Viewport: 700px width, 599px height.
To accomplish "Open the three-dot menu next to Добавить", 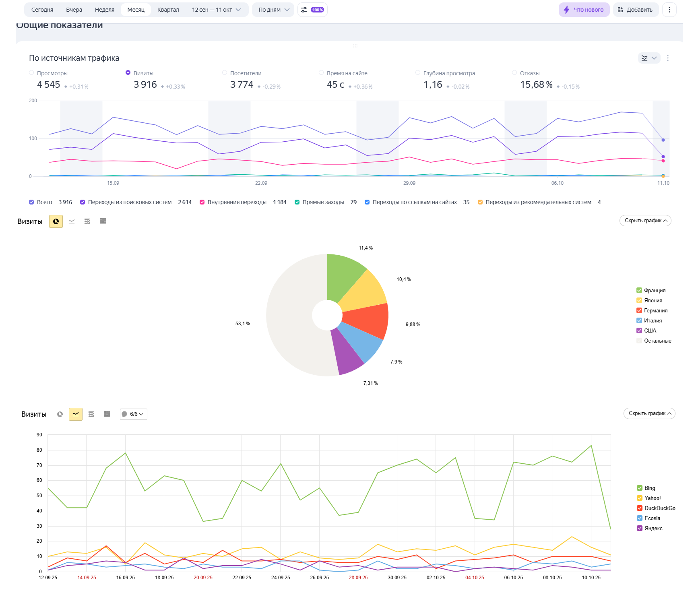I will pyautogui.click(x=669, y=10).
